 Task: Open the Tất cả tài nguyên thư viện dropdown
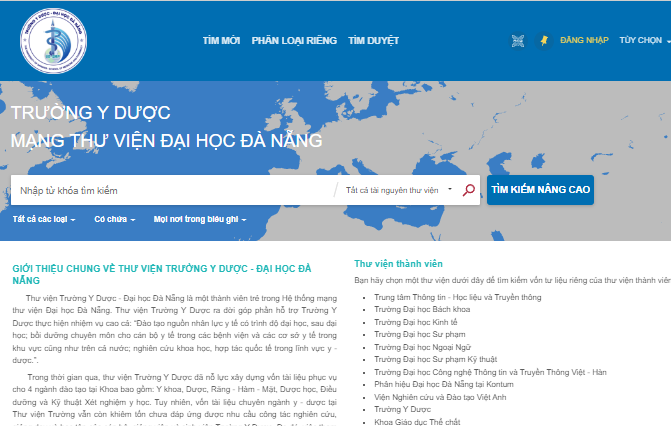click(x=398, y=190)
